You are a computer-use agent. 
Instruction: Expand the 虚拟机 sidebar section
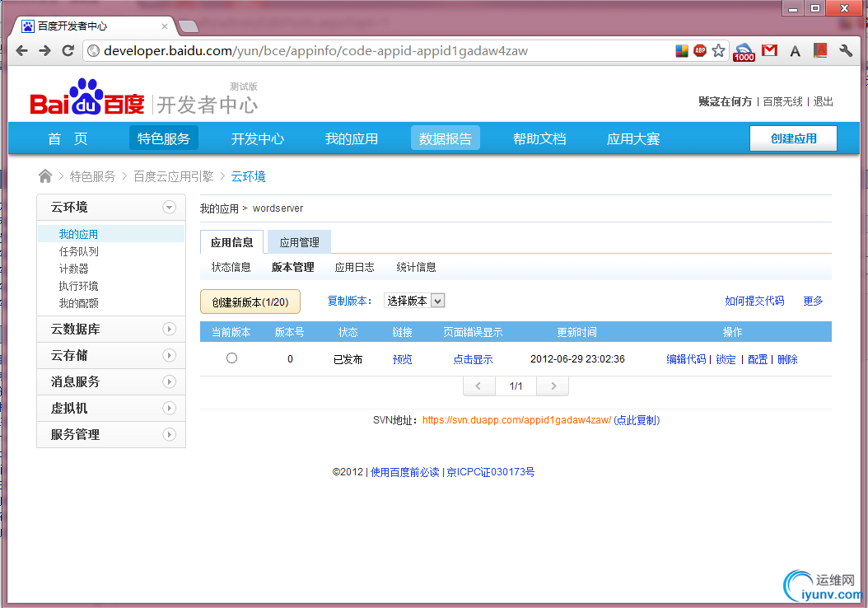170,408
